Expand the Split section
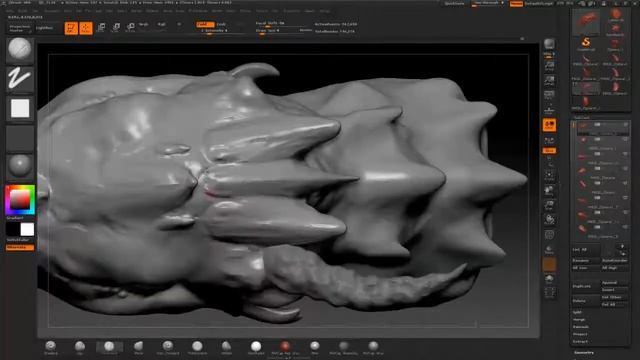 tap(577, 312)
